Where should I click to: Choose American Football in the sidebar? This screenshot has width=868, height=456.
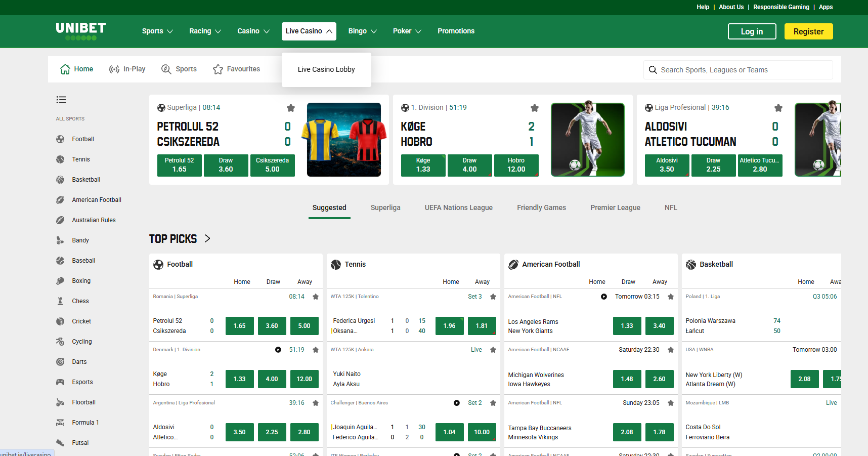coord(97,200)
